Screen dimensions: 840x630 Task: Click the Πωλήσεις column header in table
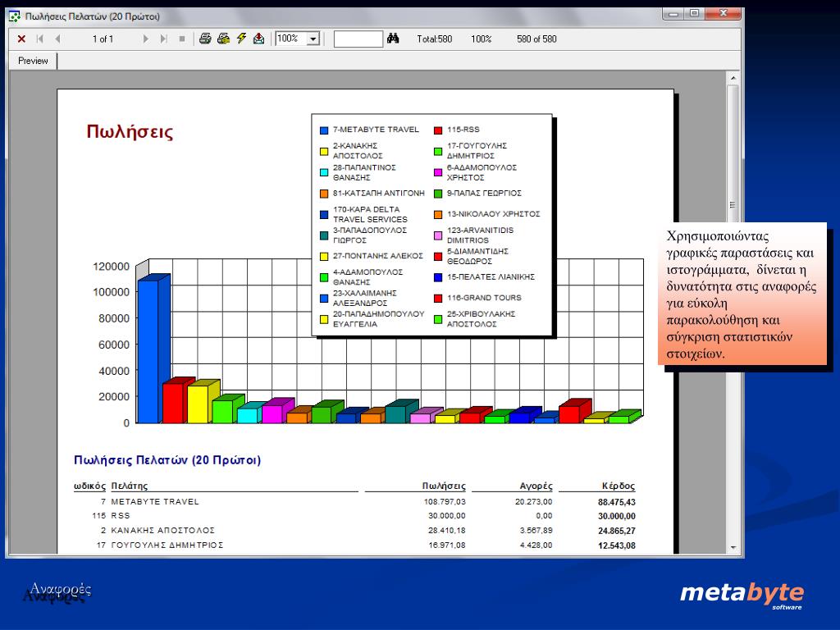[444, 486]
